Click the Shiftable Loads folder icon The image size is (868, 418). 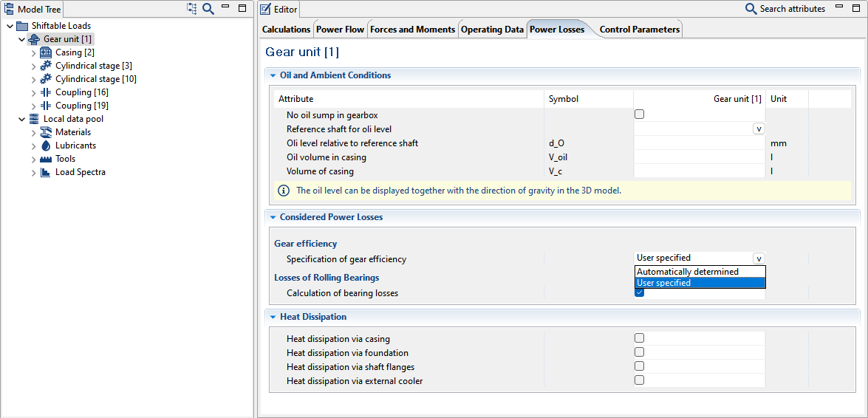pyautogui.click(x=22, y=25)
